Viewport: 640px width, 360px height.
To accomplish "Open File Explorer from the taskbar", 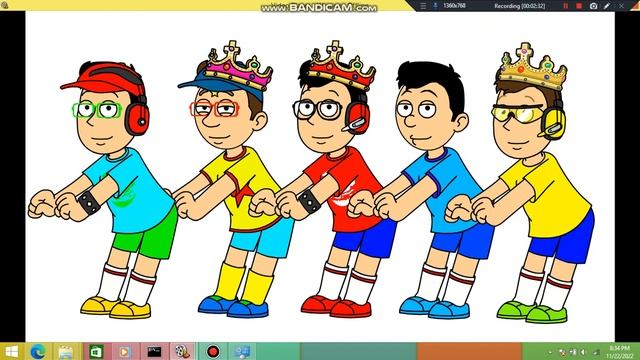I will [65, 351].
